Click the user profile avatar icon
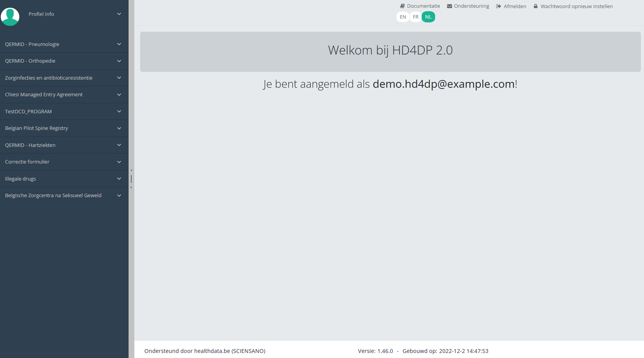 pyautogui.click(x=10, y=17)
